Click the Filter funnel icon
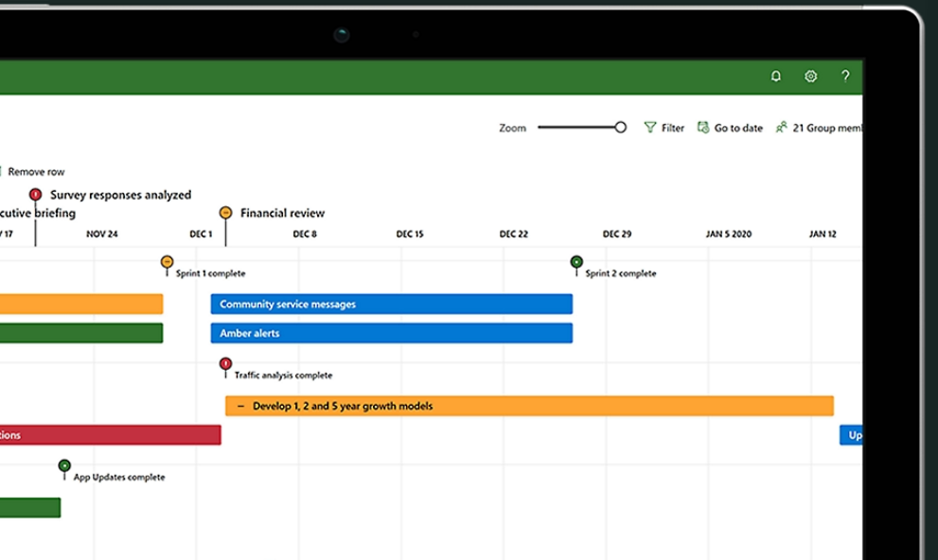The image size is (938, 560). 649,128
